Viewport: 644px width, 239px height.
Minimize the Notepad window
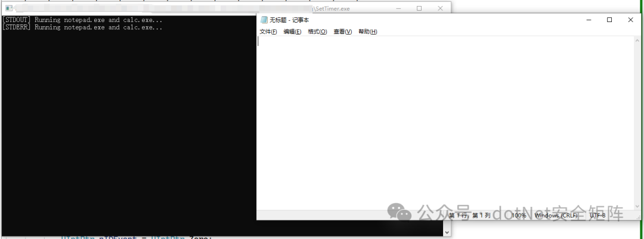coord(589,20)
